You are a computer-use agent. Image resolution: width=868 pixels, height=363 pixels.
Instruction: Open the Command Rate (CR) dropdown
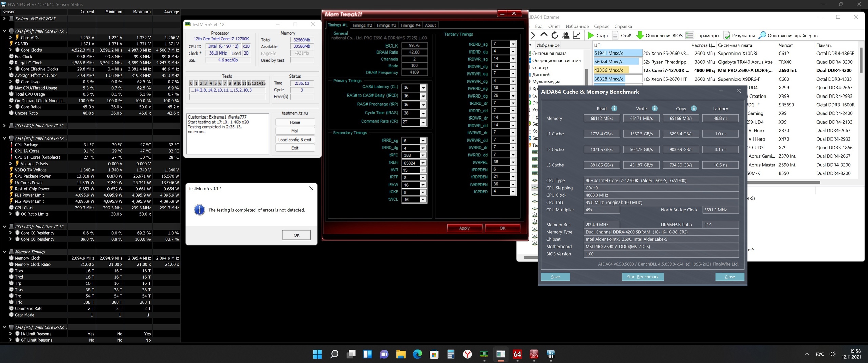tap(423, 122)
